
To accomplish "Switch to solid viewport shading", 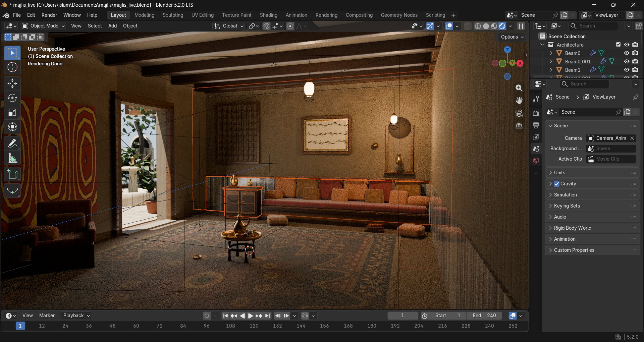I will (x=486, y=26).
